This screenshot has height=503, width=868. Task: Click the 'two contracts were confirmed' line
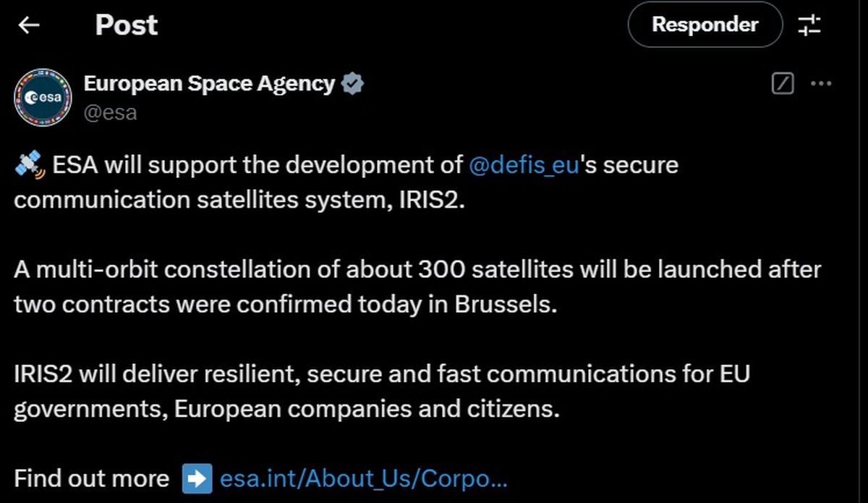(x=286, y=304)
